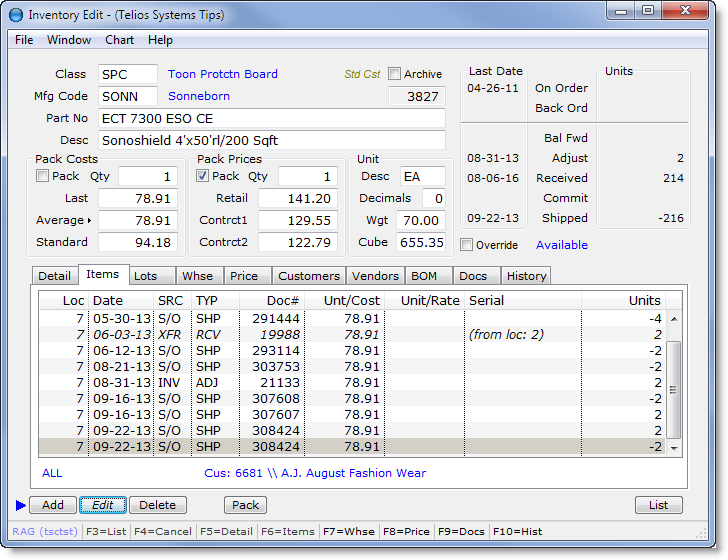This screenshot has height=560, width=728.
Task: Open the File menu
Action: point(24,40)
